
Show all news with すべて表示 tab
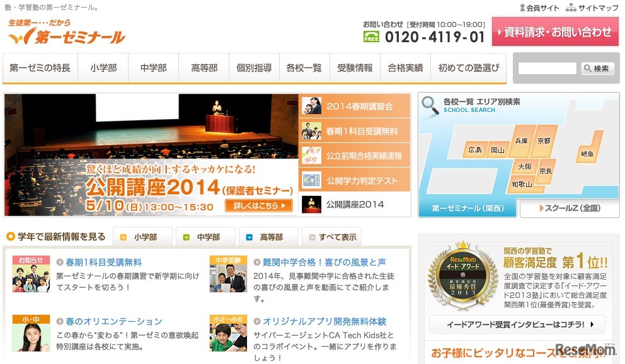tap(332, 237)
